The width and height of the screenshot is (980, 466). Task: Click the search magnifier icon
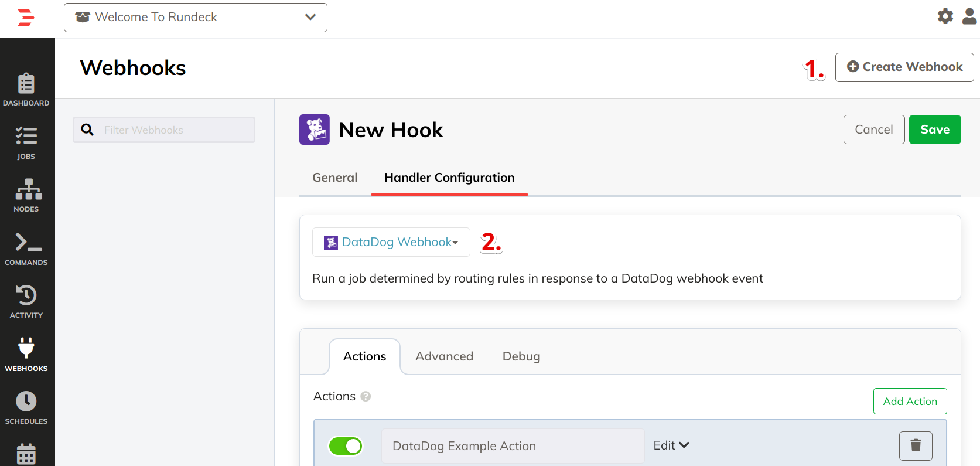(x=87, y=130)
